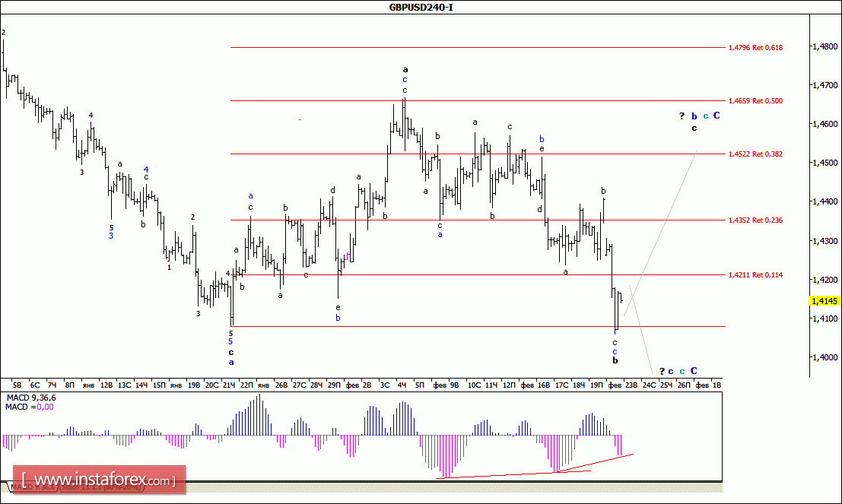842x504 pixels.
Task: Click the 26B date label on time axis
Action: click(x=281, y=385)
